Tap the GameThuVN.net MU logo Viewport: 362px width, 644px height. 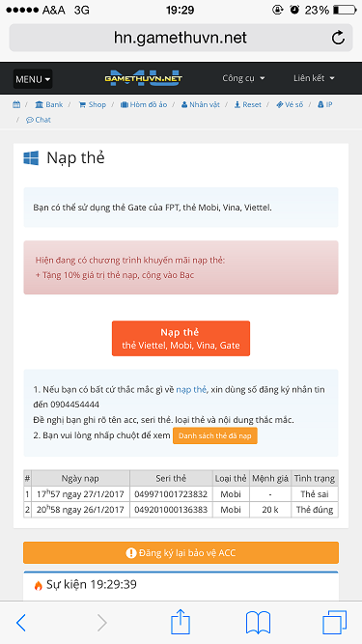pos(143,78)
